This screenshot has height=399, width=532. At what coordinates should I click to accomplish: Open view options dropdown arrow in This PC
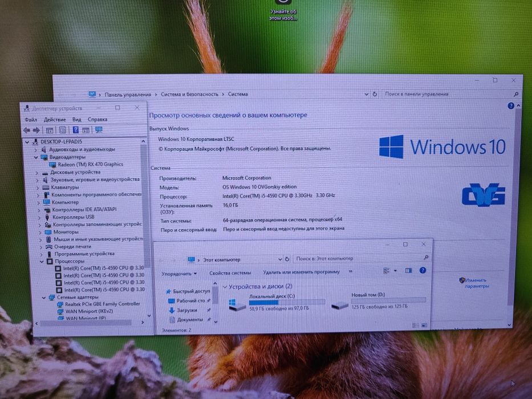point(395,271)
